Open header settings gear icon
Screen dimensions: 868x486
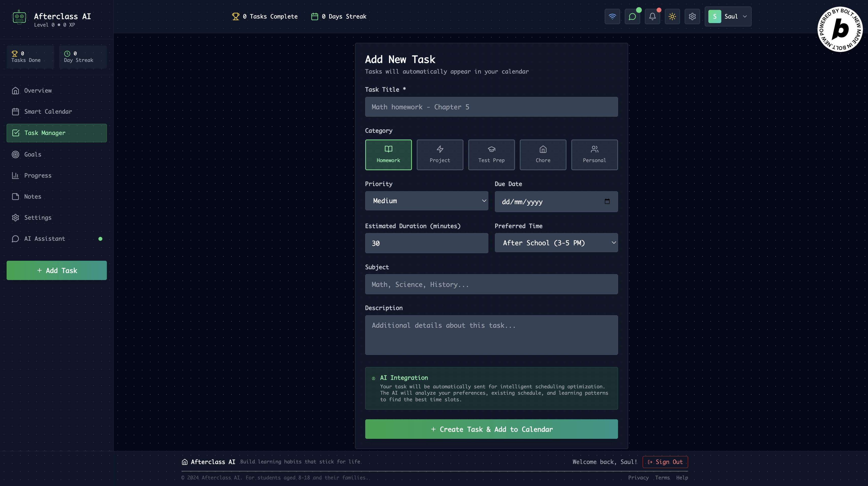pyautogui.click(x=692, y=16)
